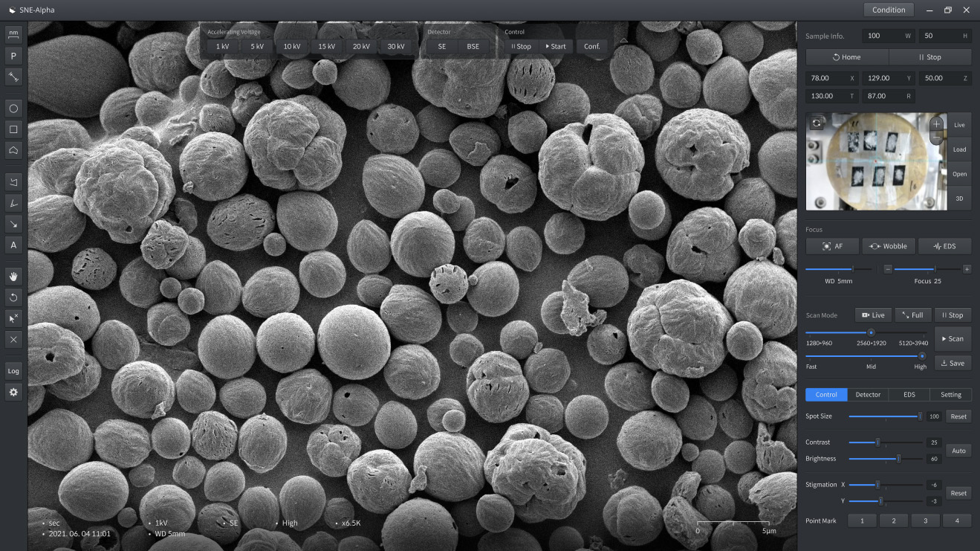Click the Wobble focus button
Screen dimensions: 980x551
click(889, 246)
